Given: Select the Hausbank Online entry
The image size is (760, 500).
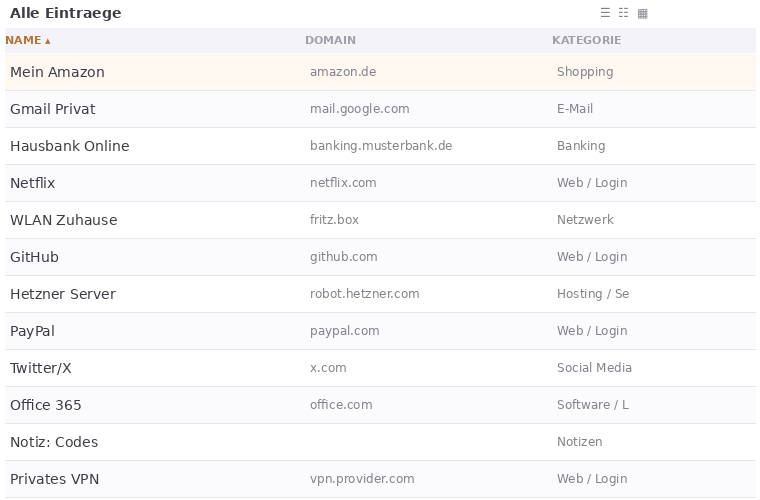Looking at the screenshot, I should click(69, 146).
